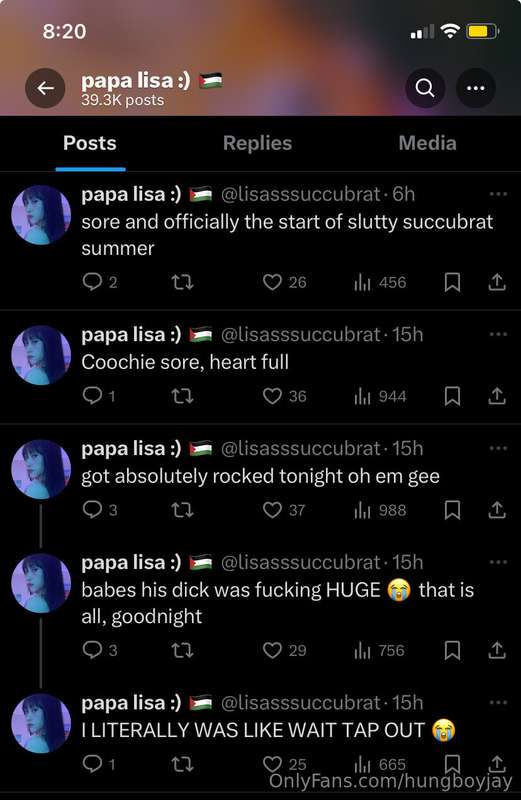
Task: Like the post with 26 likes
Action: (x=285, y=282)
